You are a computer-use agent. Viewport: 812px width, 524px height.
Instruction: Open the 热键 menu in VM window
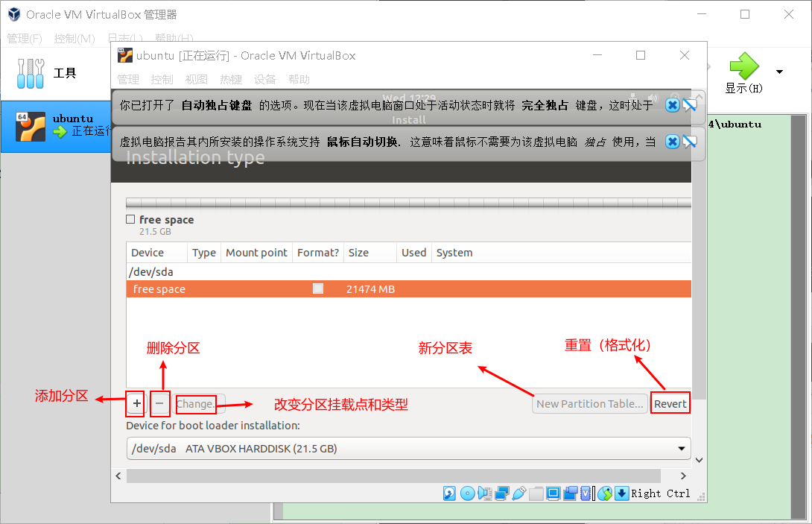(231, 79)
